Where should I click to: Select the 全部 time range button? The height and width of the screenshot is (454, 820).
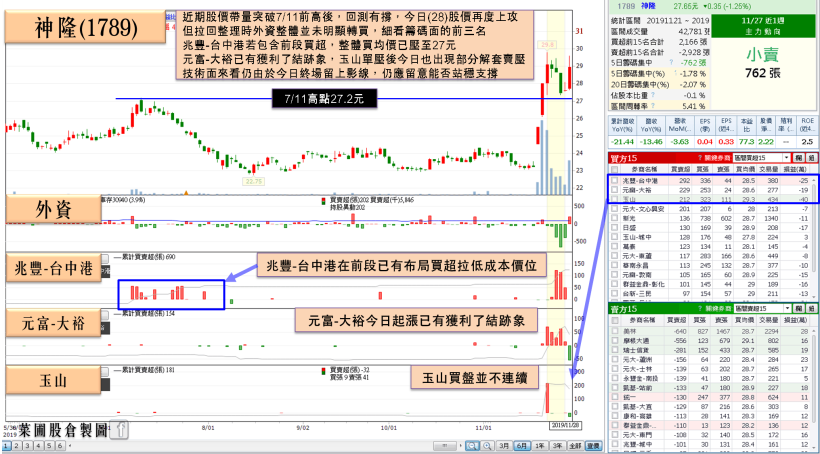[x=575, y=446]
